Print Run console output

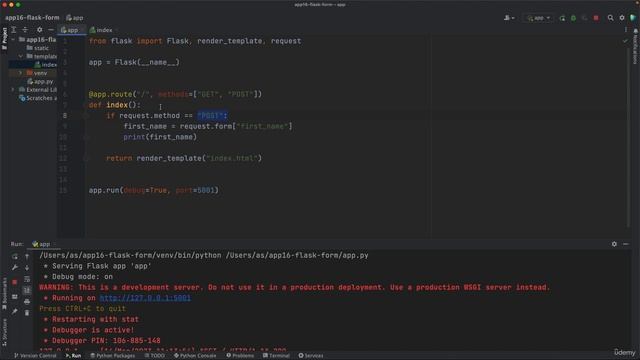click(27, 302)
